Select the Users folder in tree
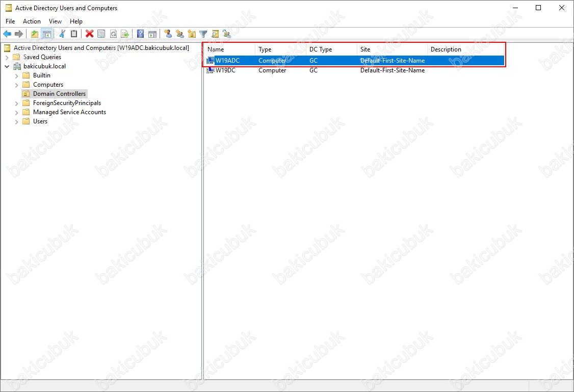Image resolution: width=574 pixels, height=392 pixels. pyautogui.click(x=40, y=121)
